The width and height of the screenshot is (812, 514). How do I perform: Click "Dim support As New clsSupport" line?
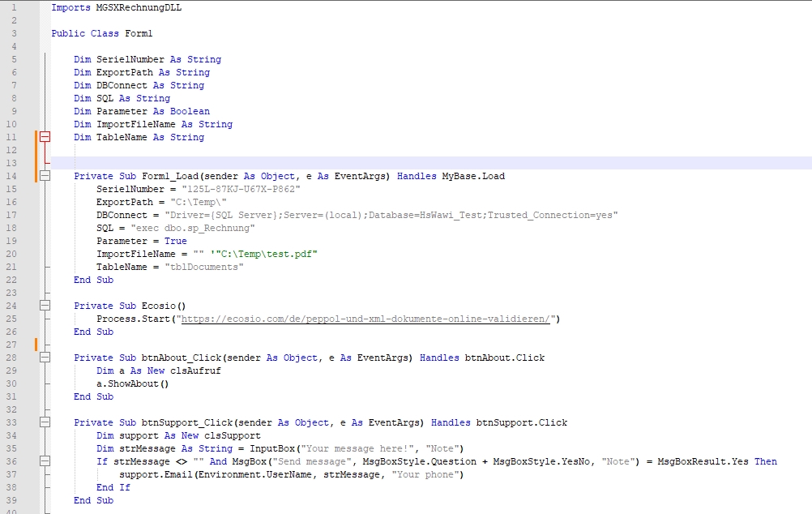pos(178,435)
